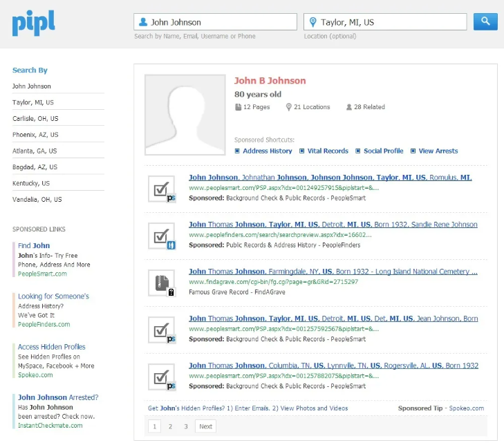This screenshot has width=504, height=445.
Task: Filter search by Kentucky, US
Action: tap(31, 183)
